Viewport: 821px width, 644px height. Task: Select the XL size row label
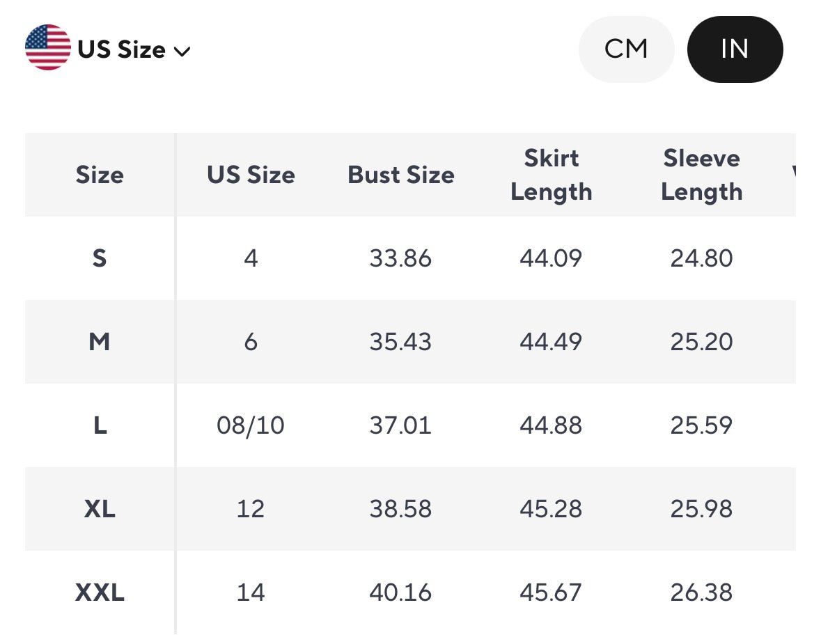100,509
